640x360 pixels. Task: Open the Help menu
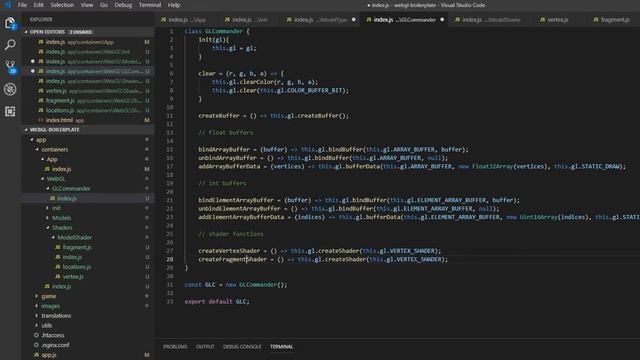(174, 5)
